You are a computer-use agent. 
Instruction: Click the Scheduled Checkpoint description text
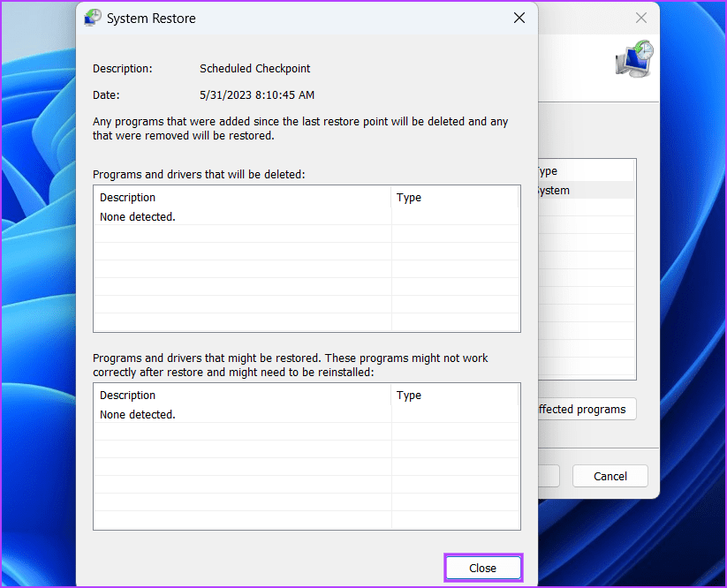coord(254,68)
